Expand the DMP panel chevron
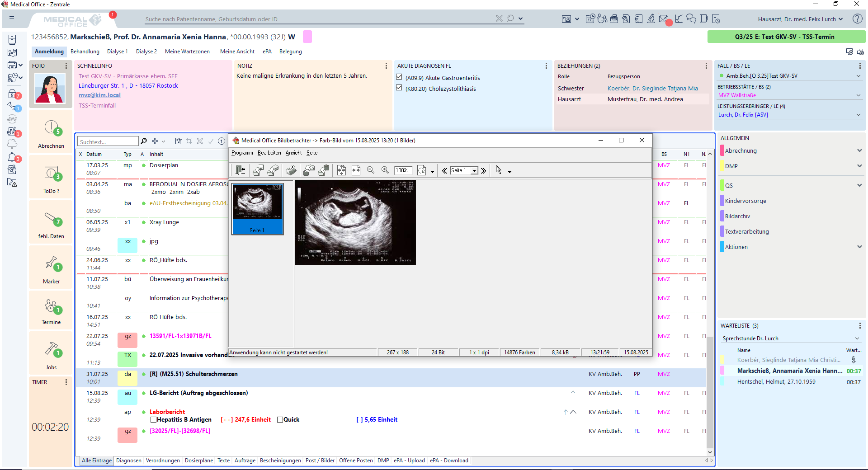Viewport: 868px width, 470px height. 859,166
